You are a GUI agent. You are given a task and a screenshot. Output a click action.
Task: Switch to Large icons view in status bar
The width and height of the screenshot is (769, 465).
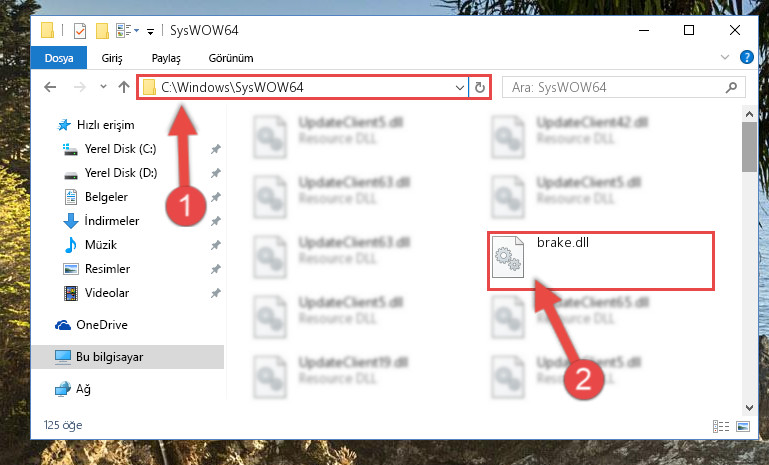coord(743,426)
